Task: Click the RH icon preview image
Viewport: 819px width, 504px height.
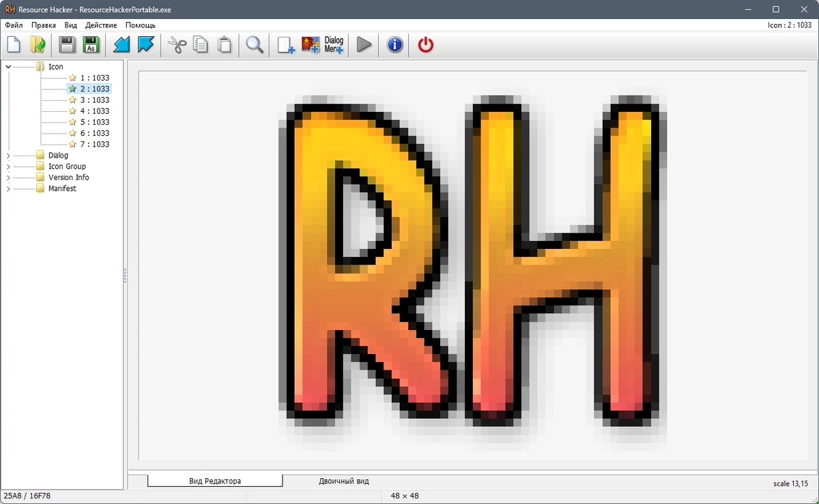Action: coord(474,265)
